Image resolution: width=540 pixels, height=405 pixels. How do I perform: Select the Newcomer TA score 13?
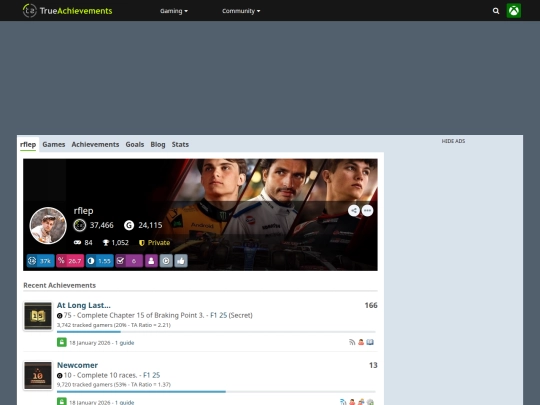(x=373, y=365)
